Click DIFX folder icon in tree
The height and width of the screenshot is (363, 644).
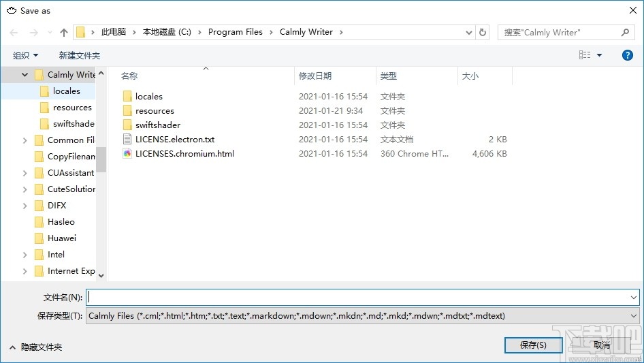(x=39, y=206)
